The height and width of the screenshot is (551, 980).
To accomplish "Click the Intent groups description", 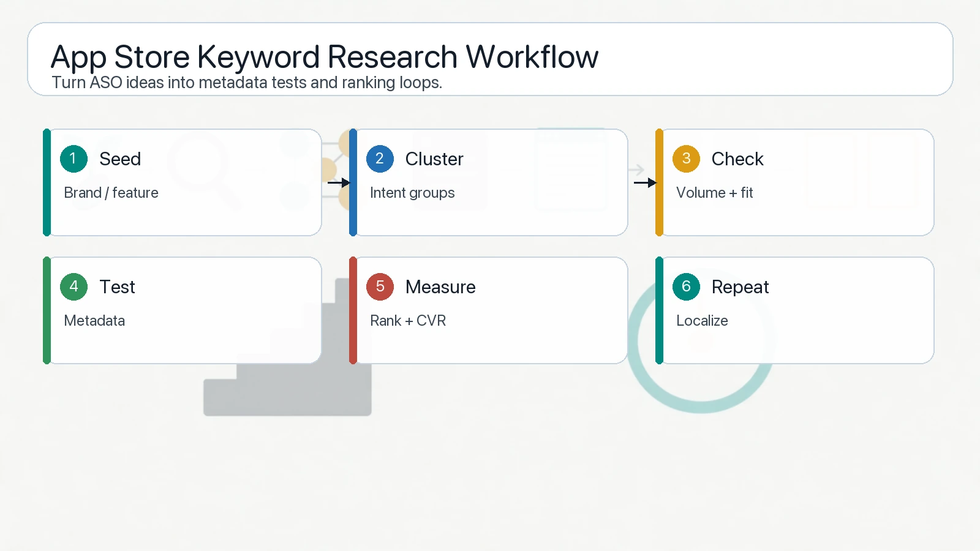I will (412, 193).
